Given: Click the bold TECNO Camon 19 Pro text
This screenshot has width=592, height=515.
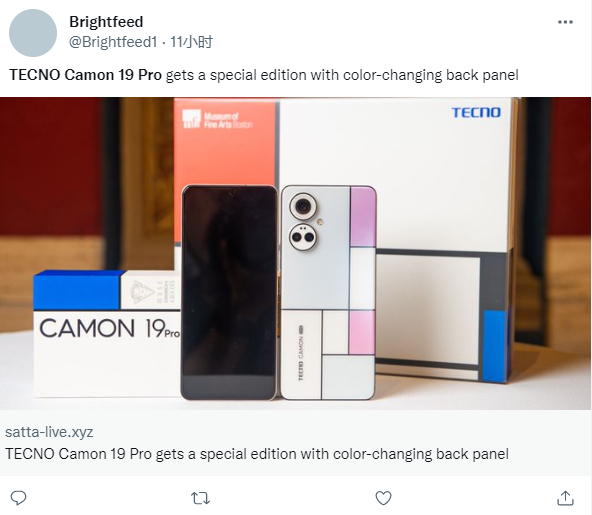Looking at the screenshot, I should [85, 75].
